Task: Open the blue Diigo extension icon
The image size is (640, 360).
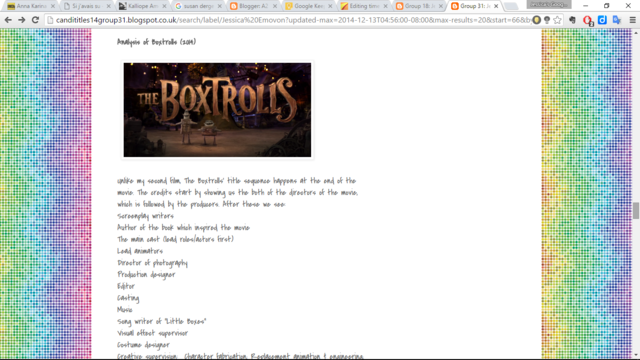Action: pyautogui.click(x=602, y=20)
